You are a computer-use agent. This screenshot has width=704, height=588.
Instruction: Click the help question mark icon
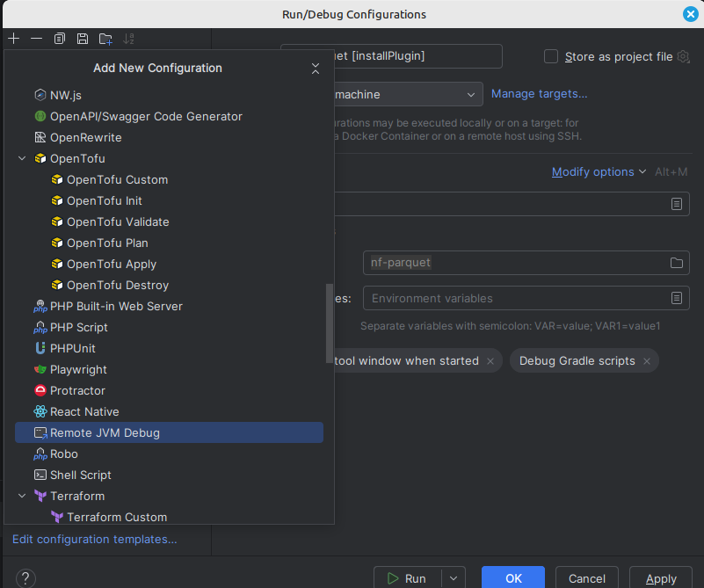click(x=25, y=577)
